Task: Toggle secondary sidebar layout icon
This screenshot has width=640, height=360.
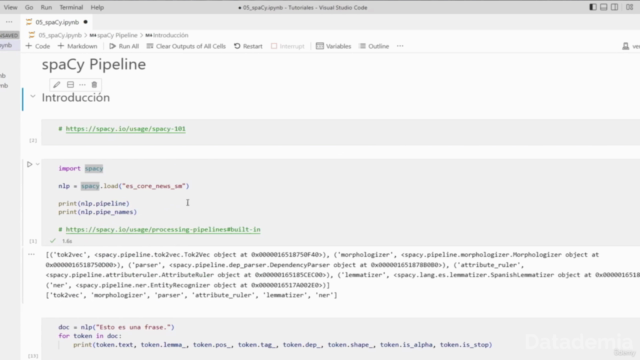Action: pyautogui.click(x=614, y=7)
